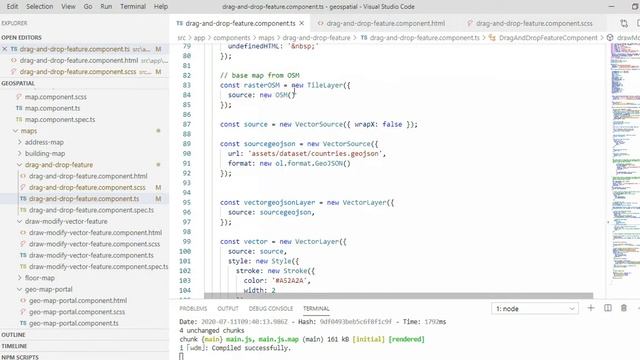
Task: Expand the building-map folder
Action: click(x=45, y=154)
